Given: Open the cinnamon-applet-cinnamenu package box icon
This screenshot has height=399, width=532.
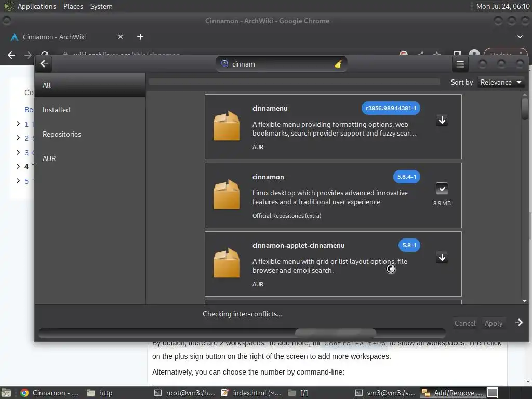Looking at the screenshot, I should (x=227, y=263).
